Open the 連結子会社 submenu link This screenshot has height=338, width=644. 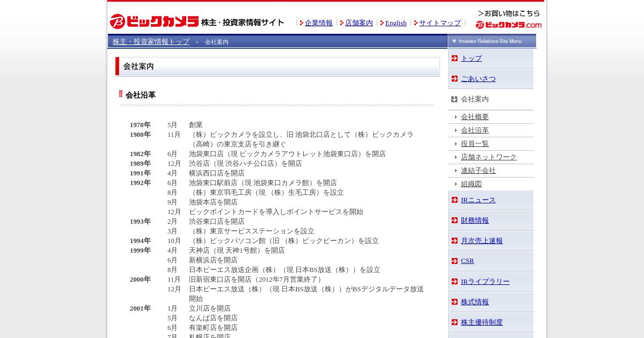478,171
